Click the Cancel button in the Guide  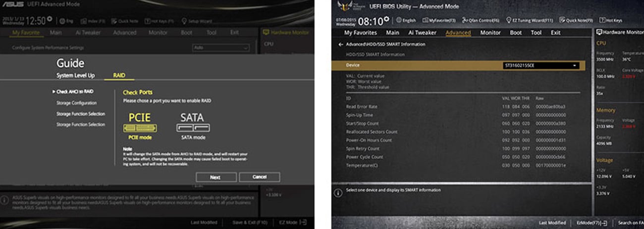pos(259,177)
